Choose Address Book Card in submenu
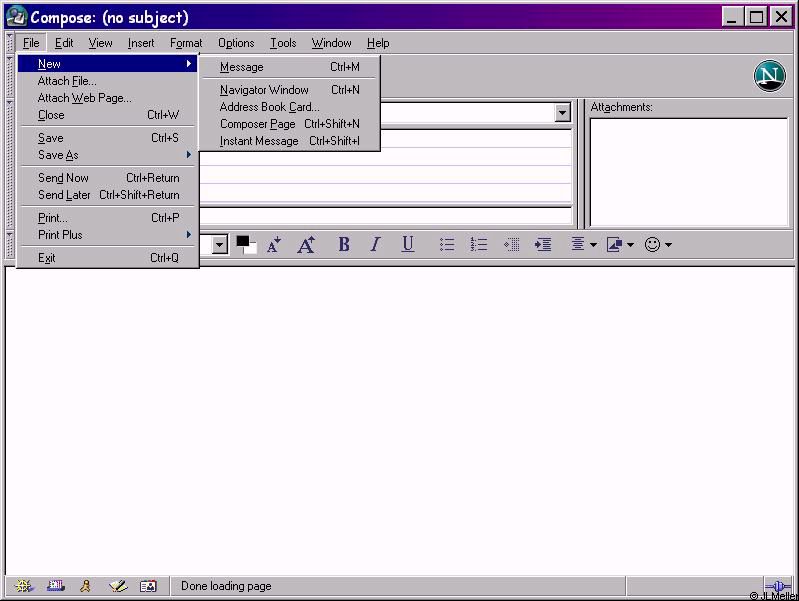Image resolution: width=799 pixels, height=601 pixels. (289, 107)
